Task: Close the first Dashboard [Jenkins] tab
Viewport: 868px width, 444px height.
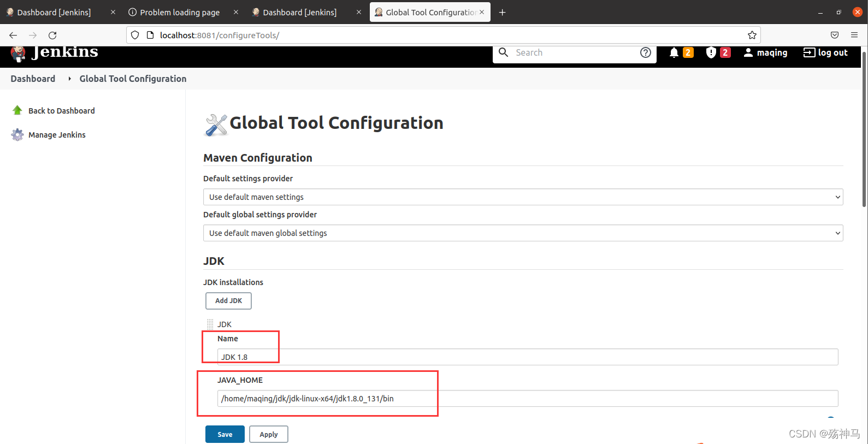Action: tap(113, 12)
